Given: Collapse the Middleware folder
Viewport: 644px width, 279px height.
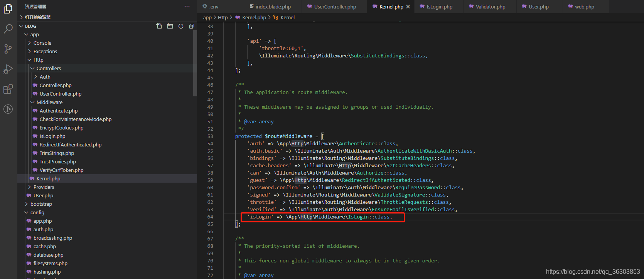Looking at the screenshot, I should tap(107, 102).
